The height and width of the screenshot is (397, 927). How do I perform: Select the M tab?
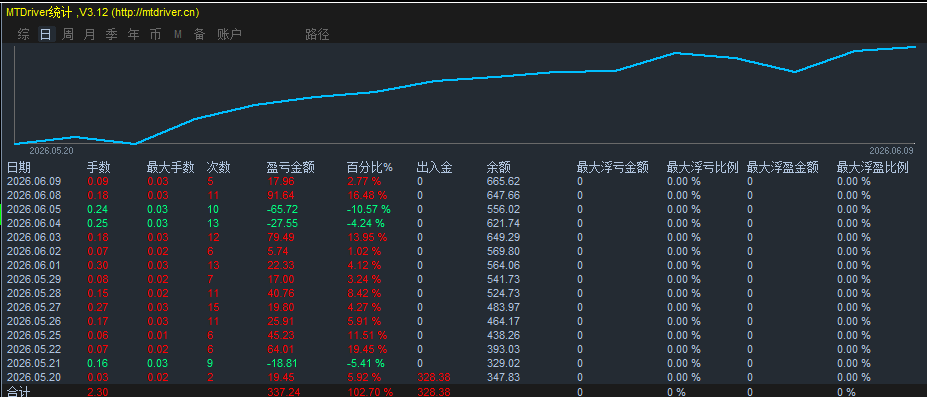pos(178,34)
